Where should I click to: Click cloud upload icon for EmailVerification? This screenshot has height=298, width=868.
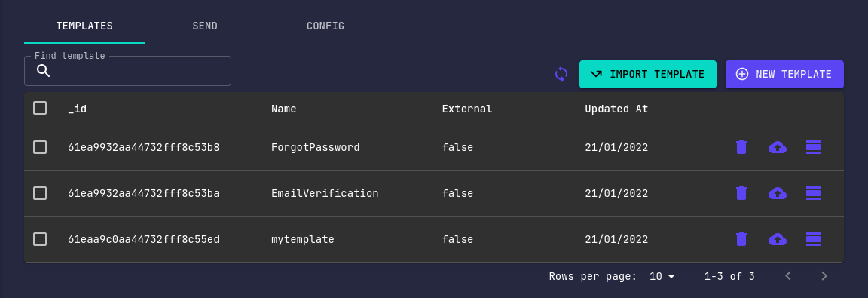tap(778, 193)
